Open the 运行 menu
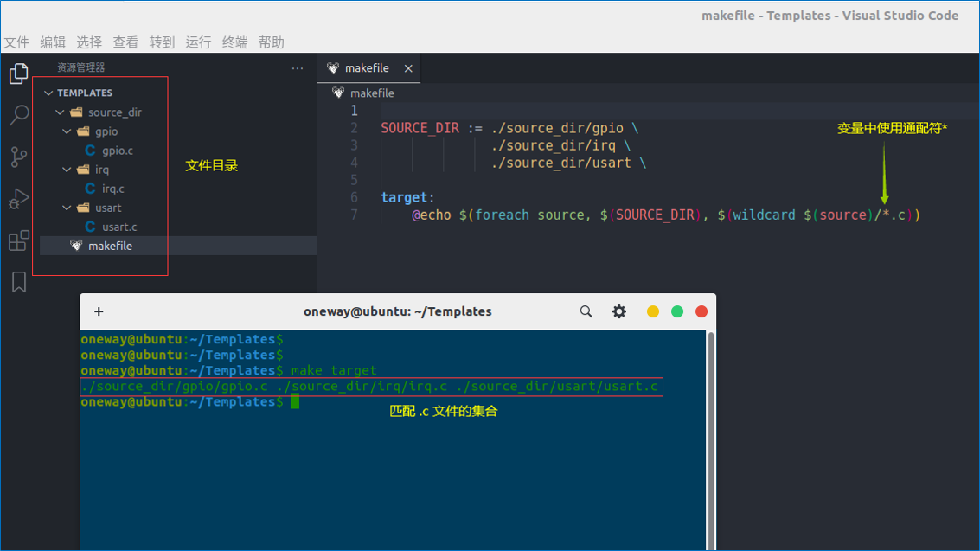 click(x=198, y=42)
